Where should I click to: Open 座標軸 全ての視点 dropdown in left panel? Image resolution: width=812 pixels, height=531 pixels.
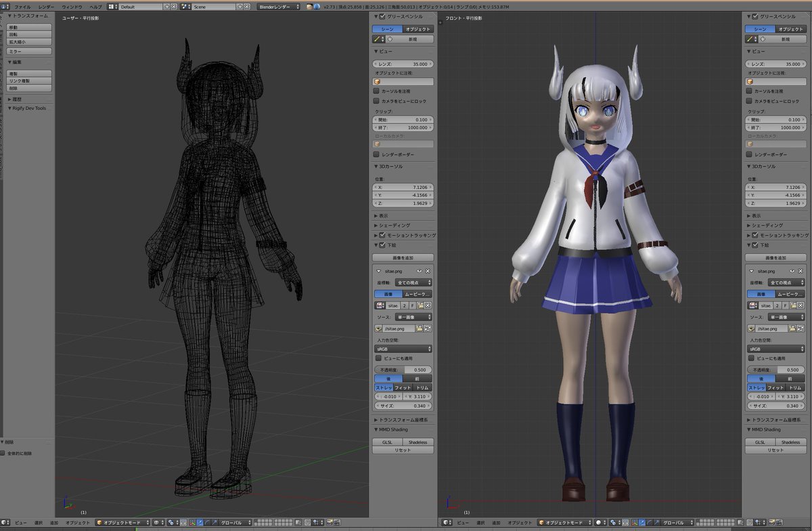(x=414, y=282)
